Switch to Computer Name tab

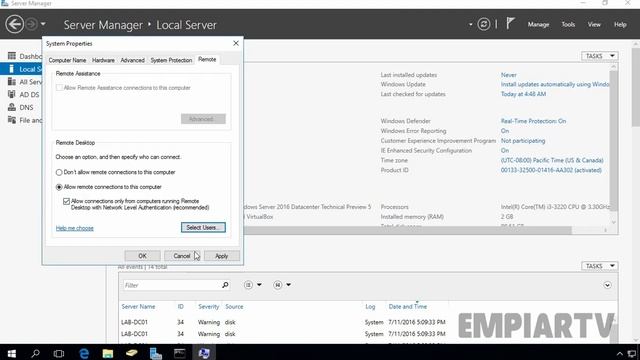click(x=67, y=60)
